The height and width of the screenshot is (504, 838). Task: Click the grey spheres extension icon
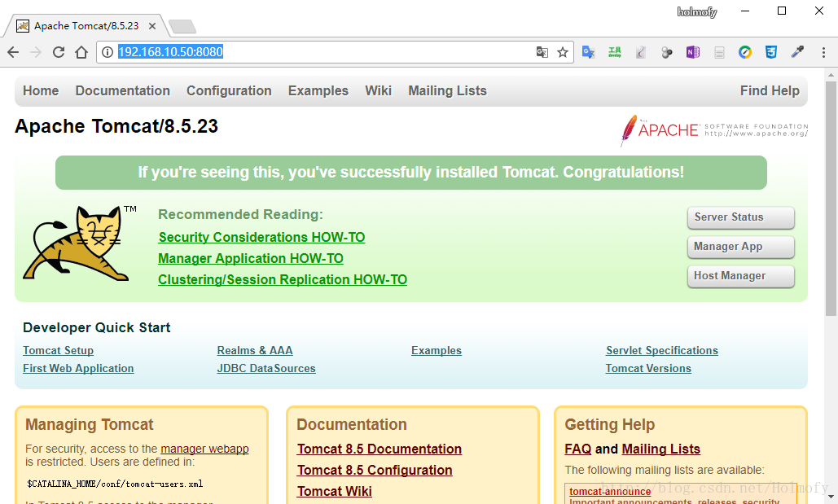(x=666, y=52)
